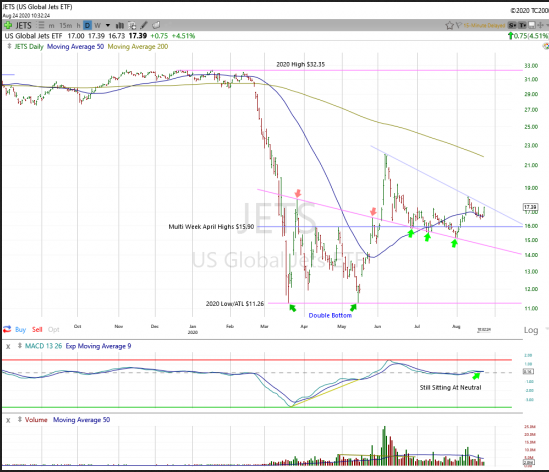The image size is (549, 472).
Task: Open the timeframe dropdown arrow
Action: click(x=108, y=25)
